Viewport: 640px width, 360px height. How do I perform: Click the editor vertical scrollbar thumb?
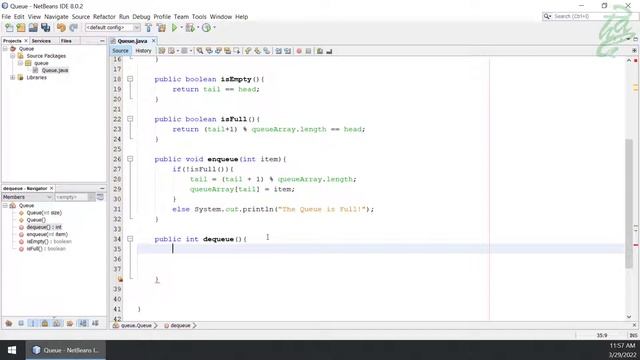(629, 203)
